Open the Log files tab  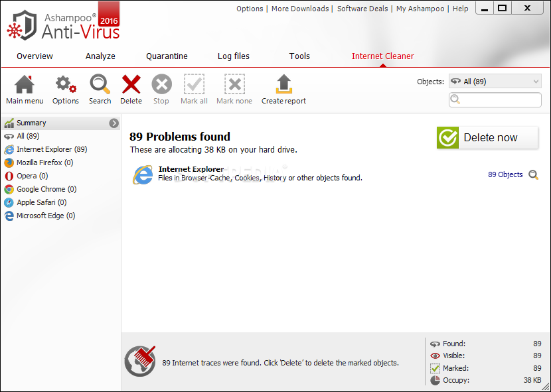(234, 56)
